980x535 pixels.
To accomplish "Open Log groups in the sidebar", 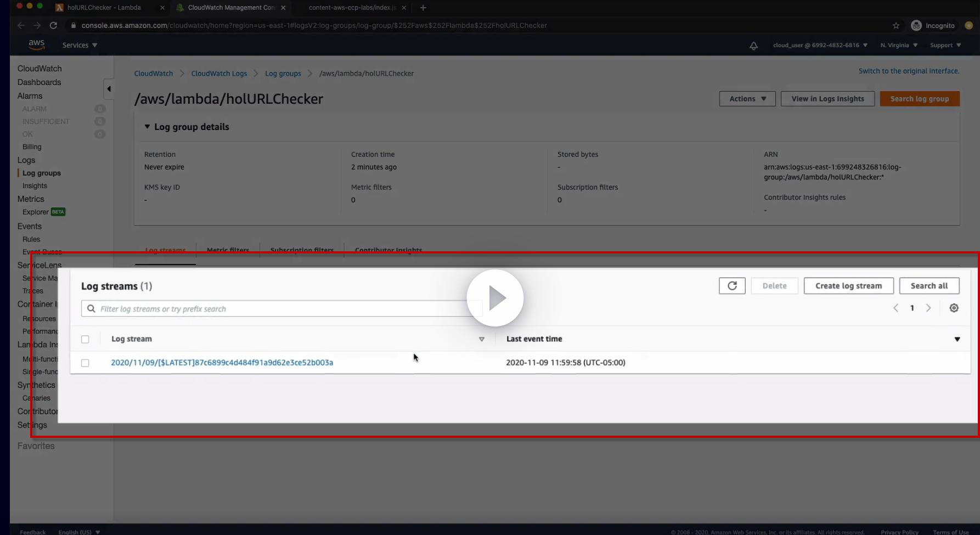I will pyautogui.click(x=42, y=173).
